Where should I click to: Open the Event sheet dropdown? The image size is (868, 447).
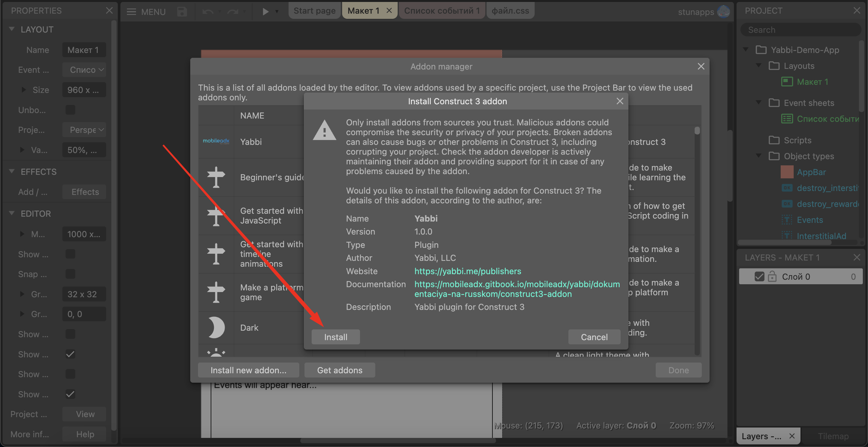(x=84, y=70)
